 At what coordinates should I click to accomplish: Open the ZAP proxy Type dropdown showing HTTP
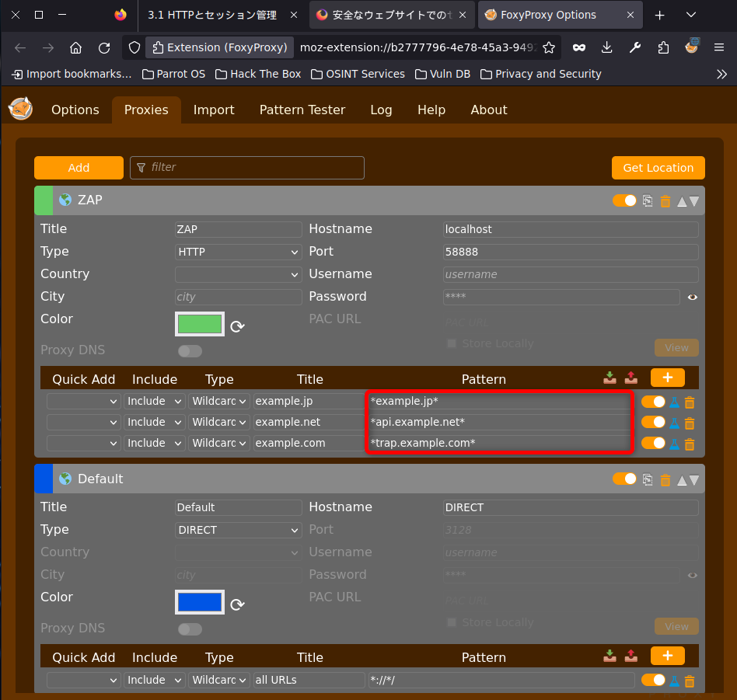[239, 252]
